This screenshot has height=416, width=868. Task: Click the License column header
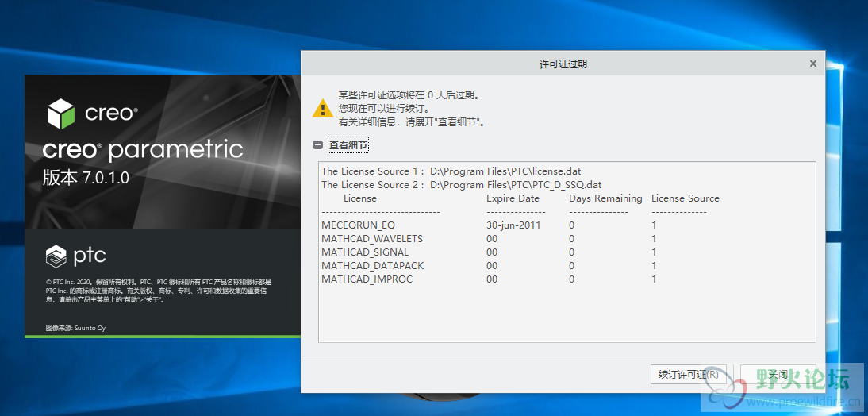click(x=360, y=198)
